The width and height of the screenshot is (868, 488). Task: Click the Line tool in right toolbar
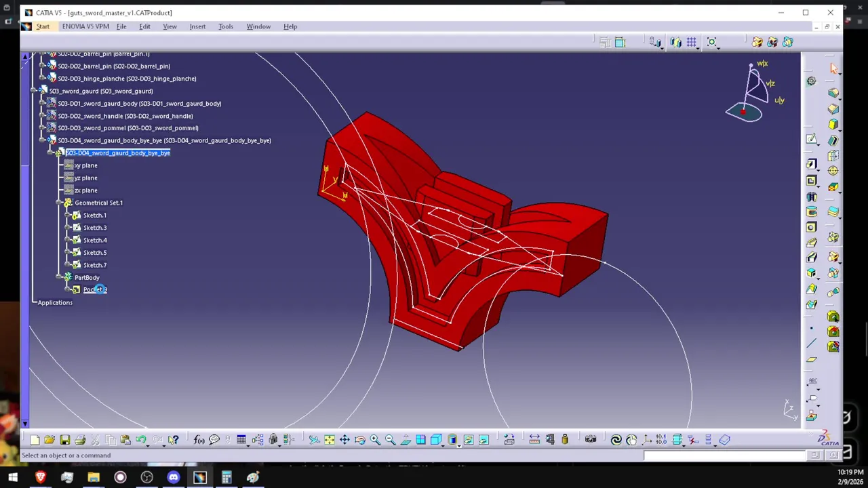coord(812,344)
